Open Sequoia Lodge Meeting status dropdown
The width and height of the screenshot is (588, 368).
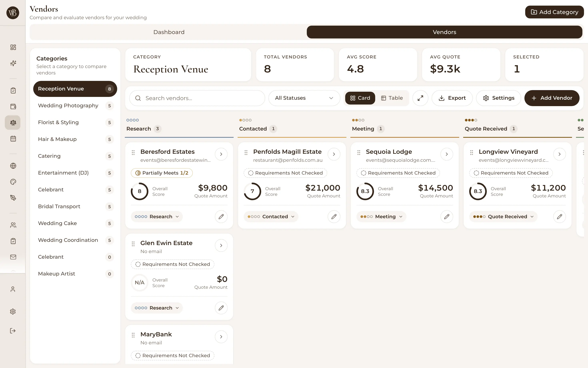point(381,217)
